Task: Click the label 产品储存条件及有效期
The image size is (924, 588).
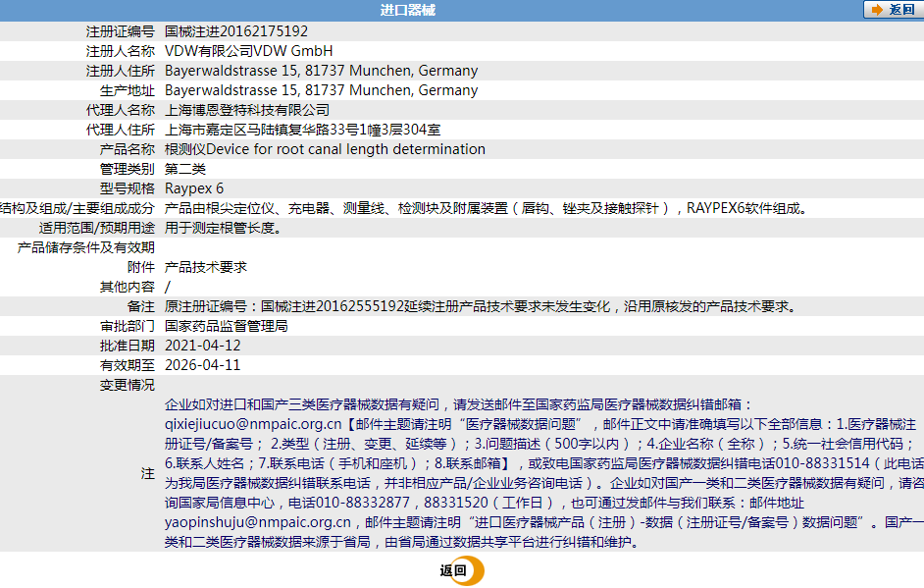Action: 86,247
